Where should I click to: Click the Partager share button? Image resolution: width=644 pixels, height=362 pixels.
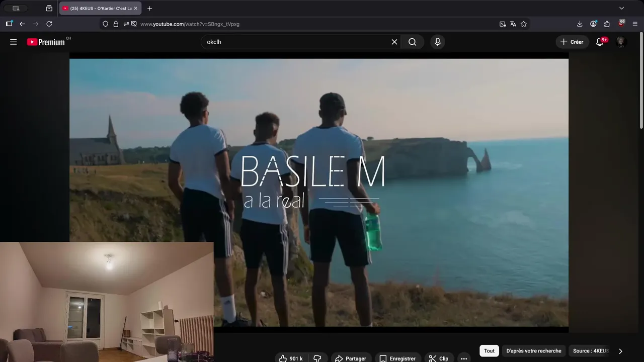(x=351, y=358)
